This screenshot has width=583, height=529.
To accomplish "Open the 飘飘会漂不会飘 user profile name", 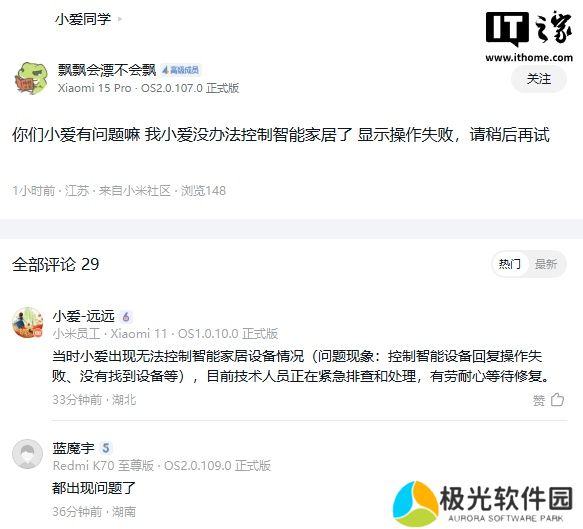I will point(107,70).
